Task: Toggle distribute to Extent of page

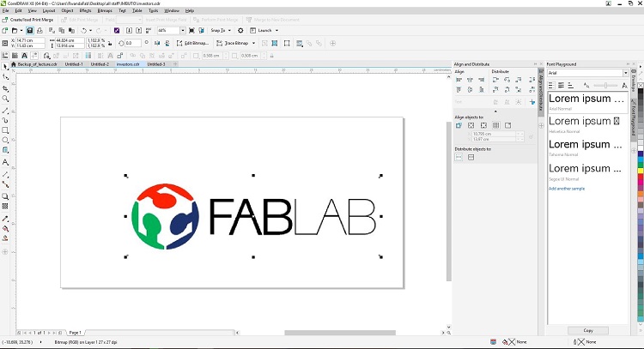Action: (471, 157)
